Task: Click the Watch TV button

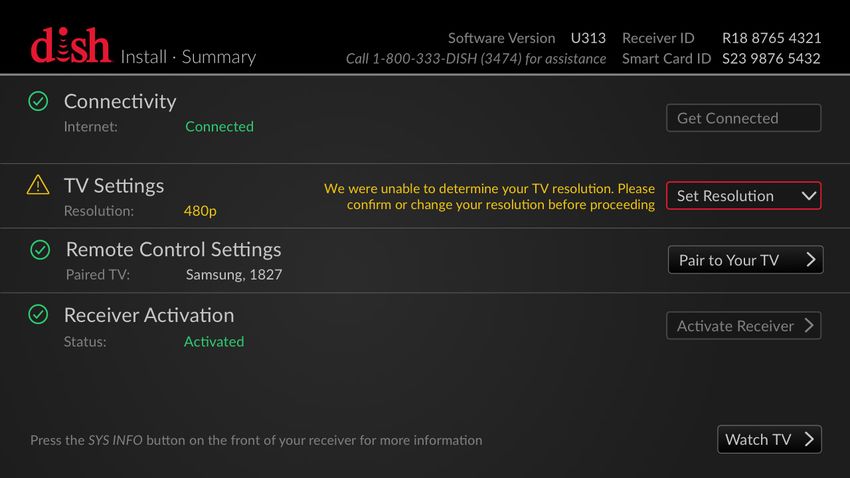Action: (x=769, y=439)
